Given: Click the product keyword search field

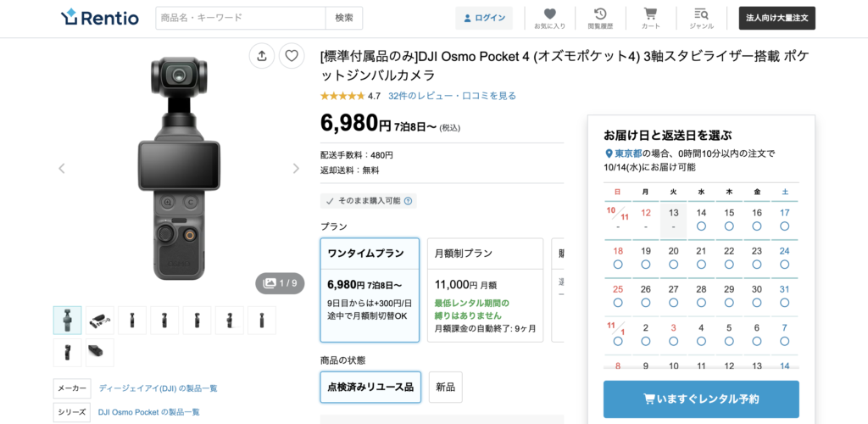Looking at the screenshot, I should coord(240,18).
